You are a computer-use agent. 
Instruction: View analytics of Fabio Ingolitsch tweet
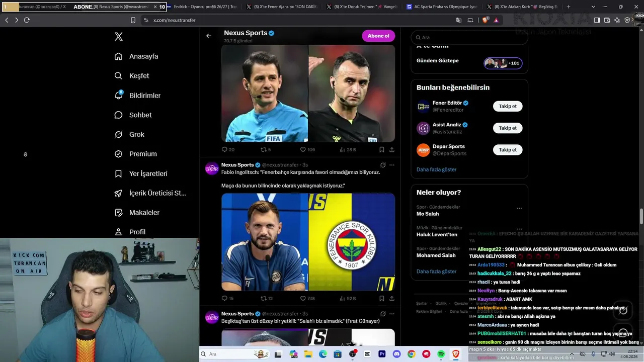click(348, 298)
